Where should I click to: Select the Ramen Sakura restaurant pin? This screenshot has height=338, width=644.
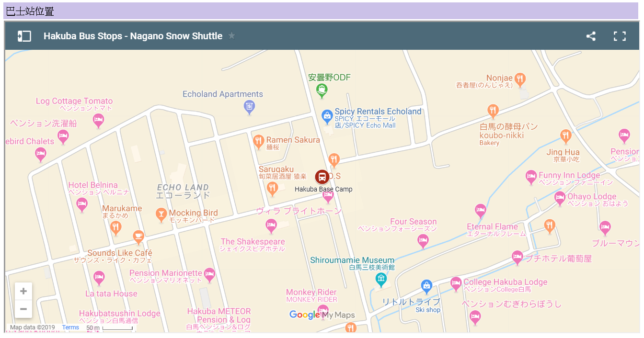(x=258, y=142)
